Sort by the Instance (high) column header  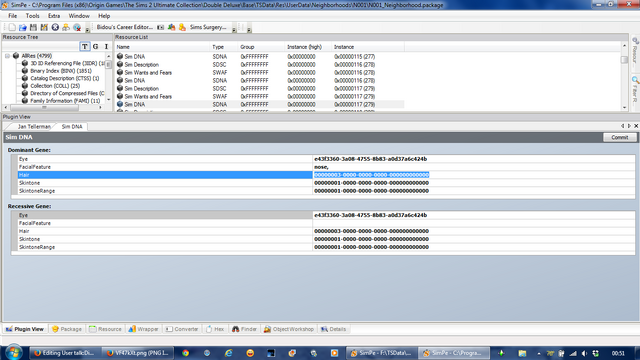[307, 47]
